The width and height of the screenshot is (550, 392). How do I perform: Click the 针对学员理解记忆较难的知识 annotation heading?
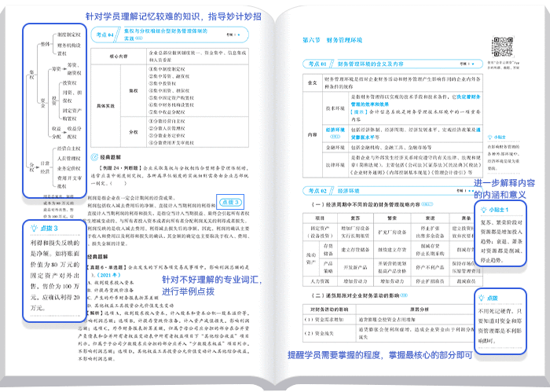coord(179,16)
